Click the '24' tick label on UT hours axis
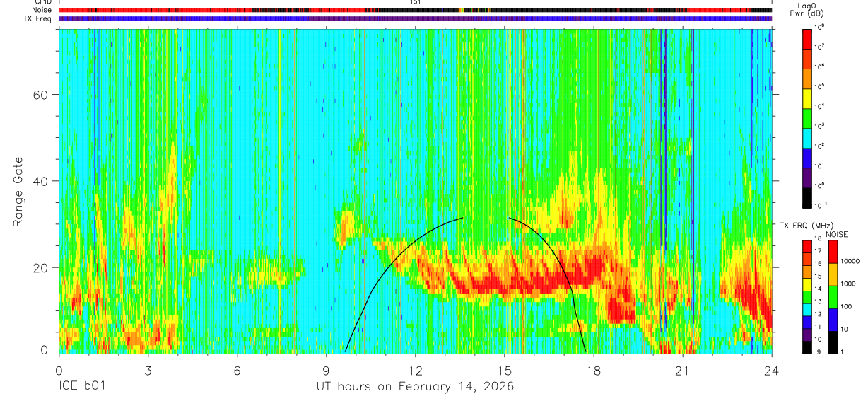868x401 pixels. pos(772,371)
